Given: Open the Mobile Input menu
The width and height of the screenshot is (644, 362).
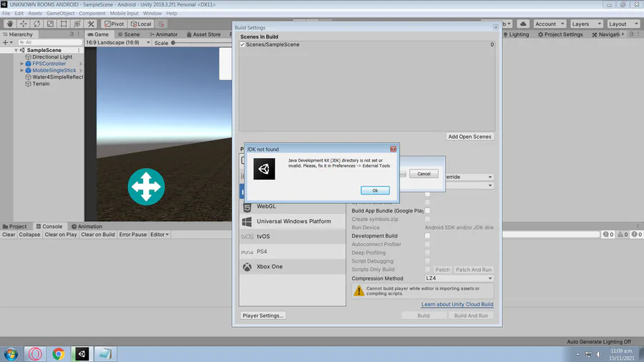Looking at the screenshot, I should pyautogui.click(x=124, y=13).
